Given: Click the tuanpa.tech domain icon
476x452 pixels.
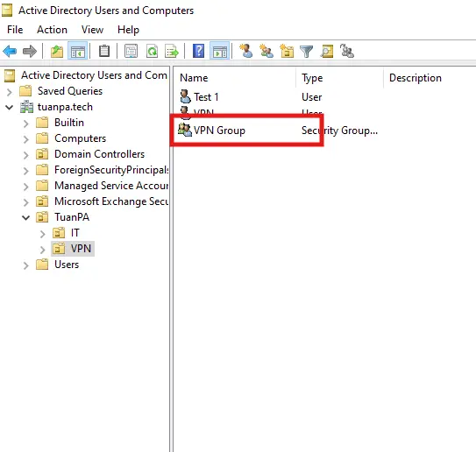Looking at the screenshot, I should [26, 107].
